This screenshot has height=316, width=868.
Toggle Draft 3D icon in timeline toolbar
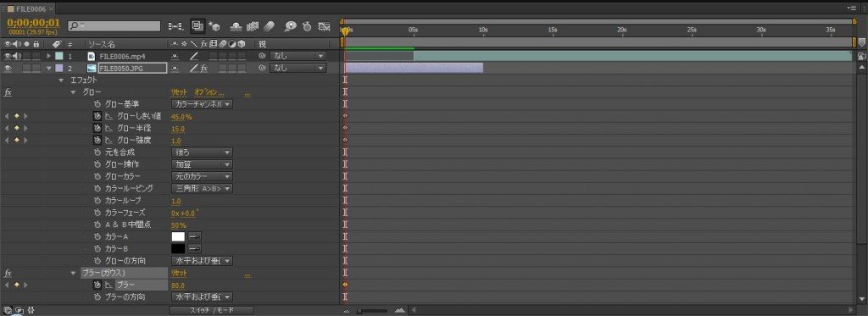coord(215,26)
